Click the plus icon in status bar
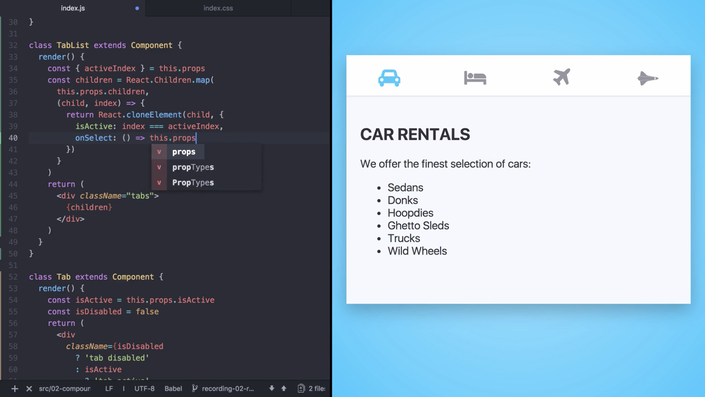This screenshot has width=705, height=397. pos(15,388)
